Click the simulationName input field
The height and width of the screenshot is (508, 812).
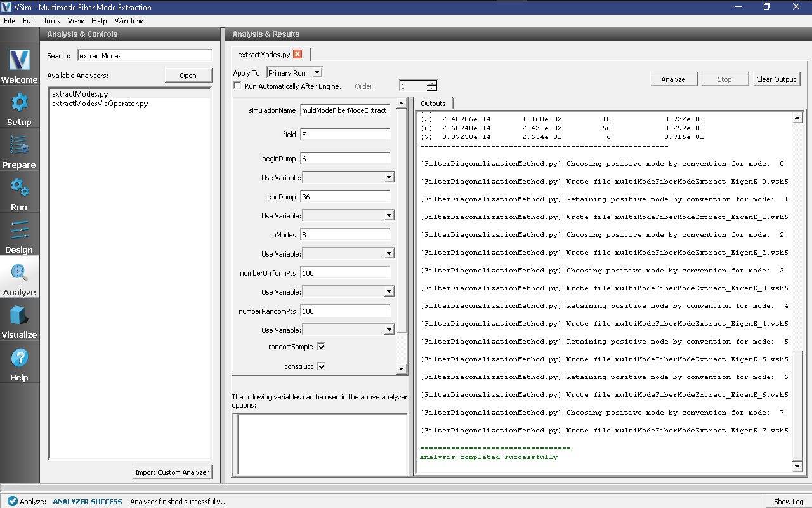pos(345,110)
